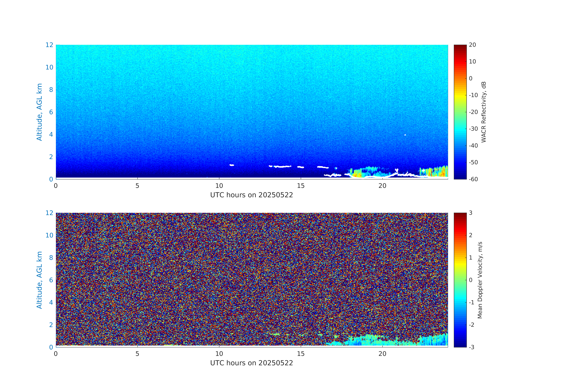Click the -3 tick label on velocity colorbar
Image resolution: width=571 pixels, height=392 pixels.
pyautogui.click(x=471, y=347)
